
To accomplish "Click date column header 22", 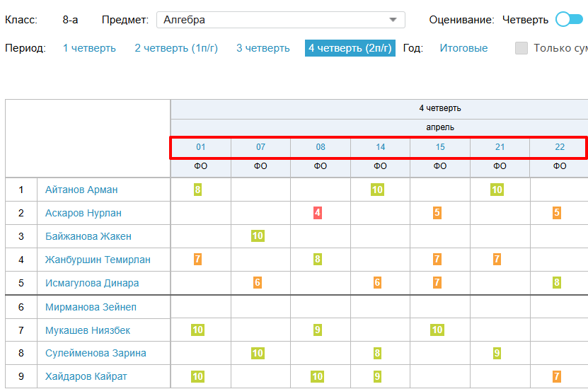I will (x=559, y=147).
